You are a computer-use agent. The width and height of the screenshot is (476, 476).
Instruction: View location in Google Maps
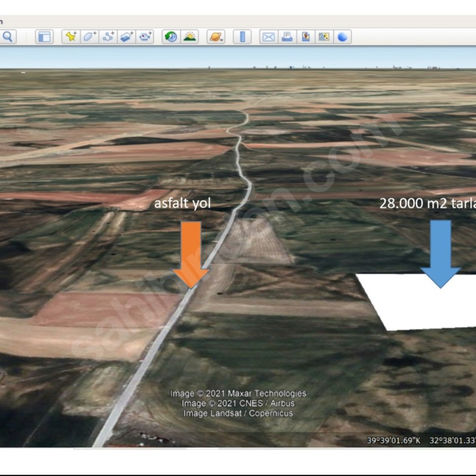click(324, 37)
